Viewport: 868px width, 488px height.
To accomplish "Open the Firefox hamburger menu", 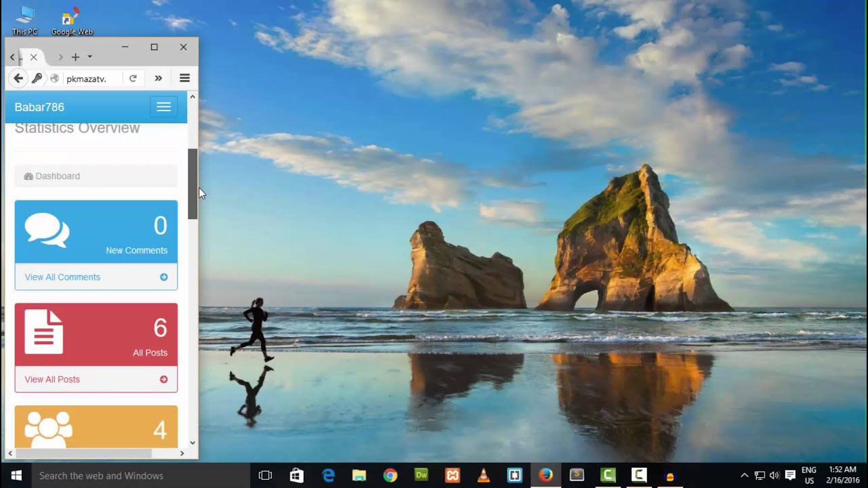I will click(184, 79).
